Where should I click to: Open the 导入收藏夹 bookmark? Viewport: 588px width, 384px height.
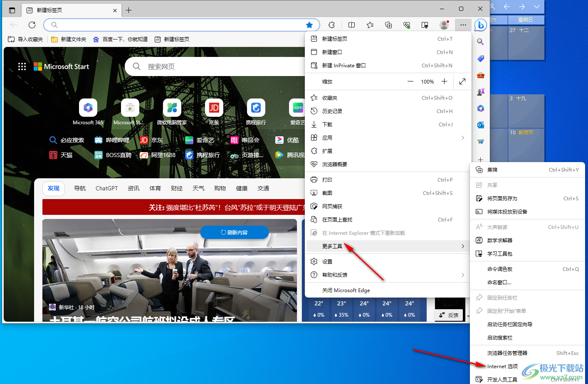[25, 39]
